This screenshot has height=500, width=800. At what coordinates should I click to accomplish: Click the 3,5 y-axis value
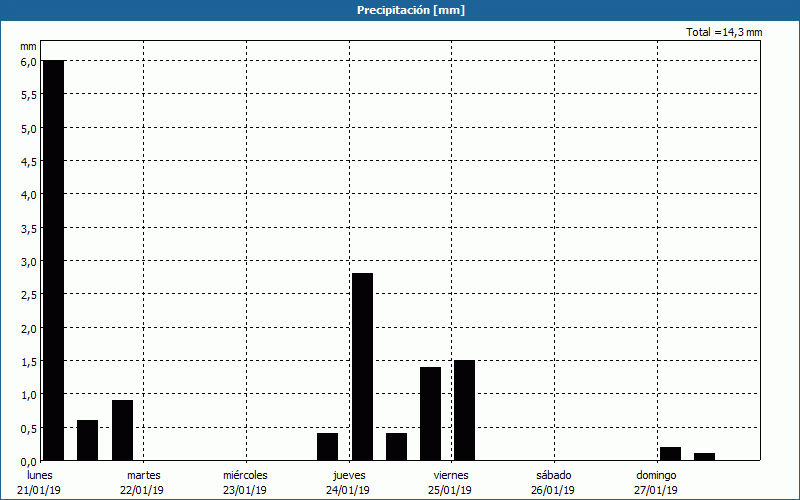tap(29, 229)
